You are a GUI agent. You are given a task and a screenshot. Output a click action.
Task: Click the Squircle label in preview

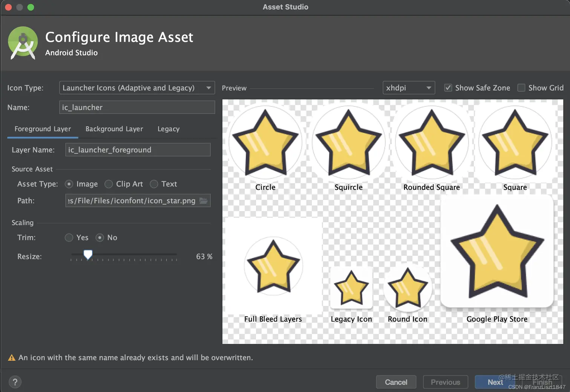pyautogui.click(x=349, y=187)
